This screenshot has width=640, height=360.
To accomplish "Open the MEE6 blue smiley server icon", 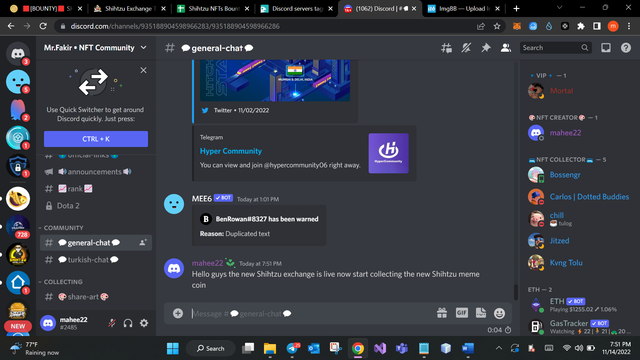I will (18, 81).
